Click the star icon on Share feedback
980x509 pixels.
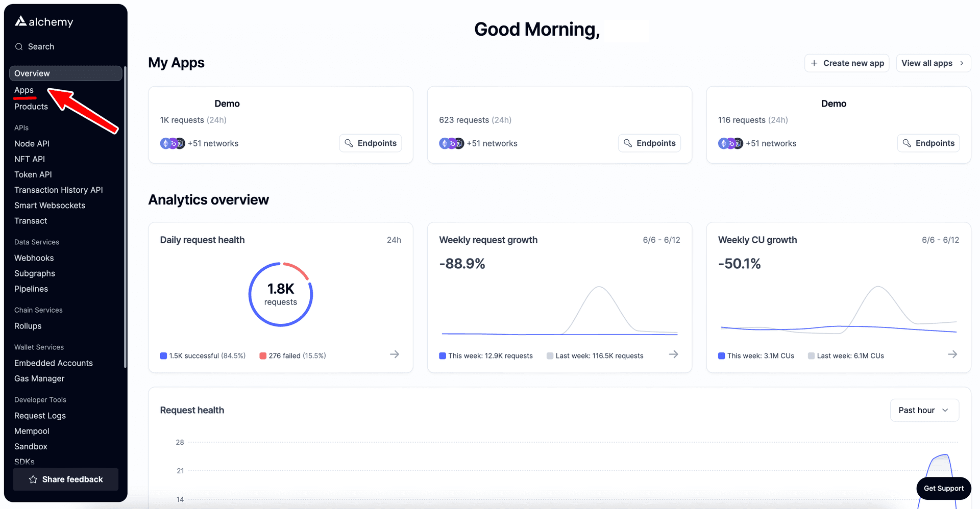click(33, 479)
